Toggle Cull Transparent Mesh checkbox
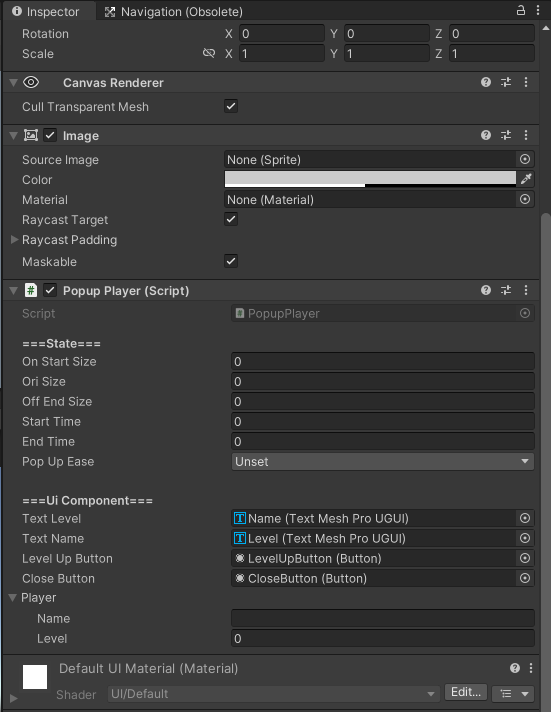Image resolution: width=551 pixels, height=712 pixels. [231, 106]
